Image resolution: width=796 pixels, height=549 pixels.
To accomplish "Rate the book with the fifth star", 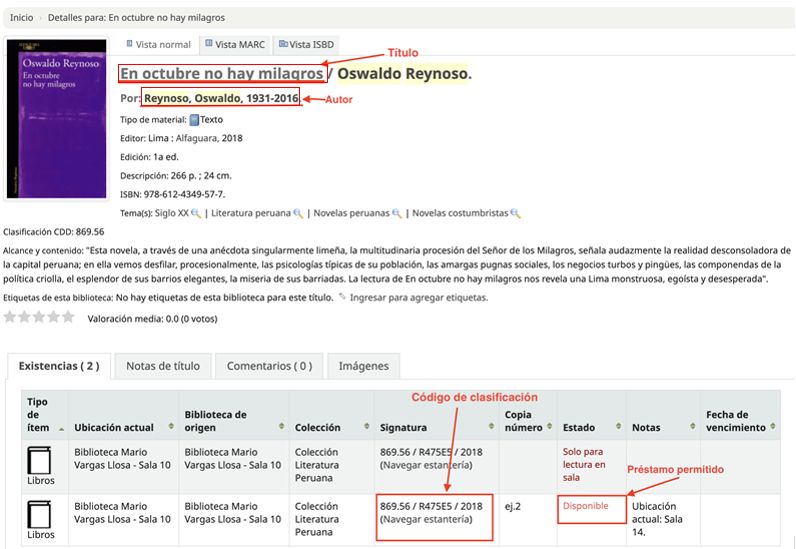I will click(68, 317).
